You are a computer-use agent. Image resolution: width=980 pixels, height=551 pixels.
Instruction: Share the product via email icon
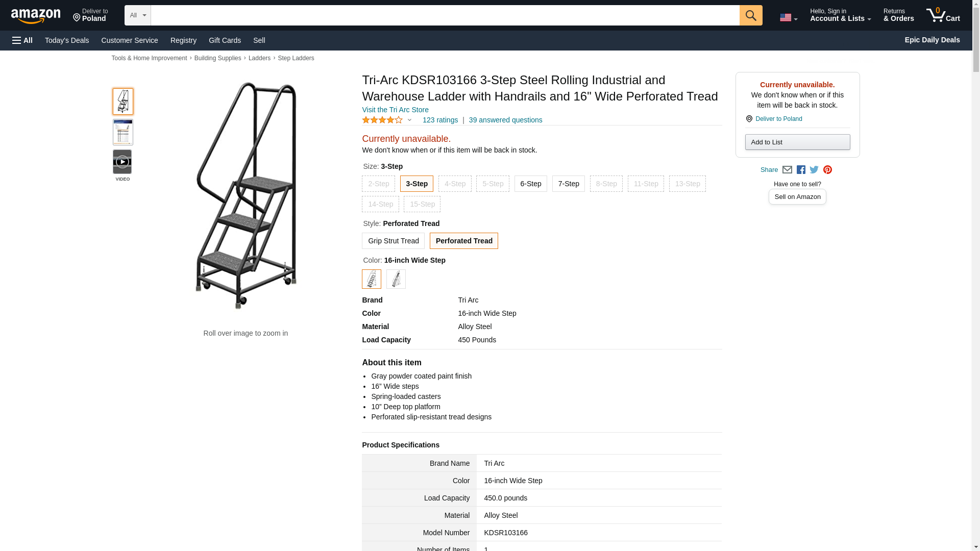(787, 170)
